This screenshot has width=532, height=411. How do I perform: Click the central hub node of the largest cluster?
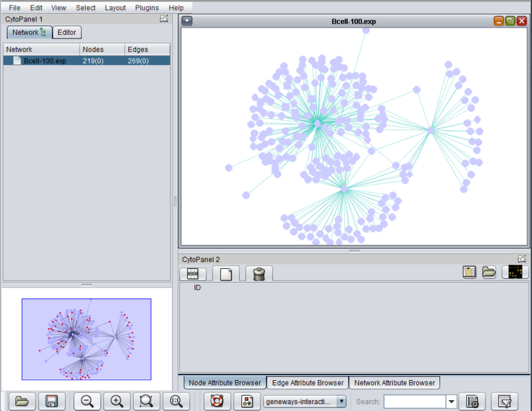[317, 124]
